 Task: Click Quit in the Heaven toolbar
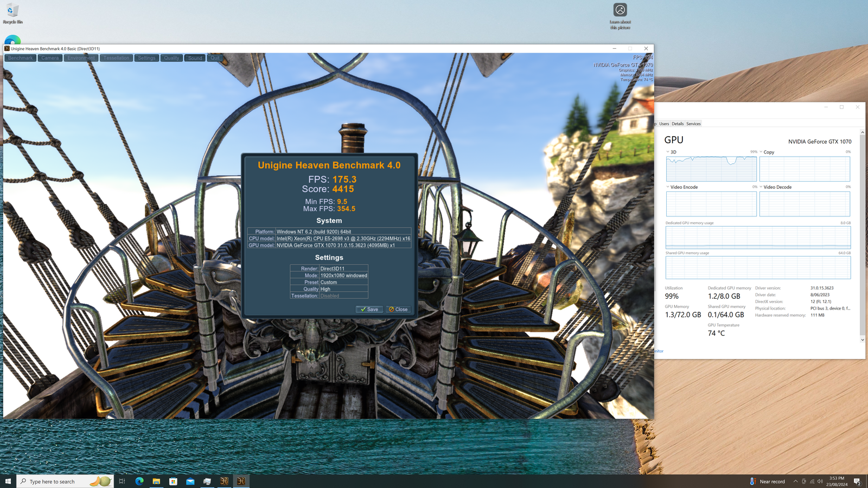coord(215,58)
